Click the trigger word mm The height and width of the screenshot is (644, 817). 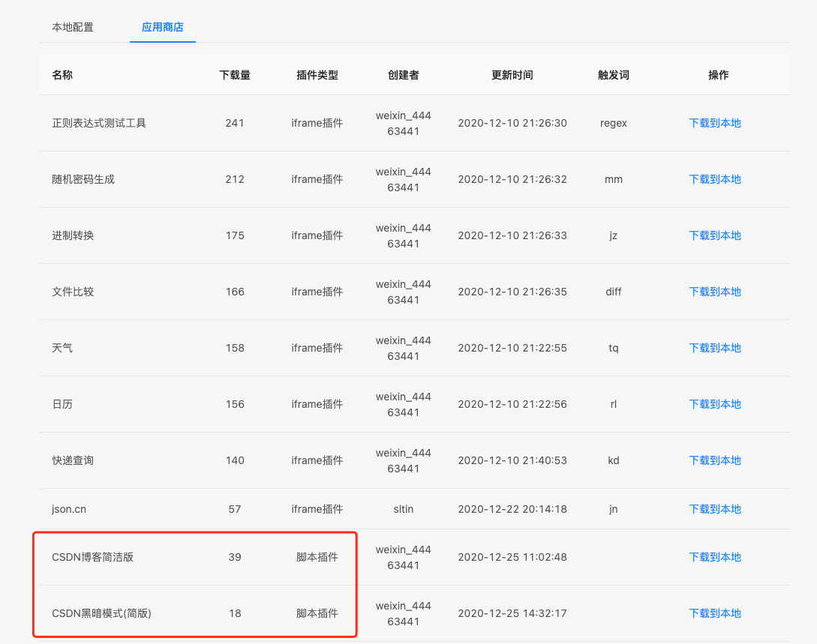pos(613,179)
